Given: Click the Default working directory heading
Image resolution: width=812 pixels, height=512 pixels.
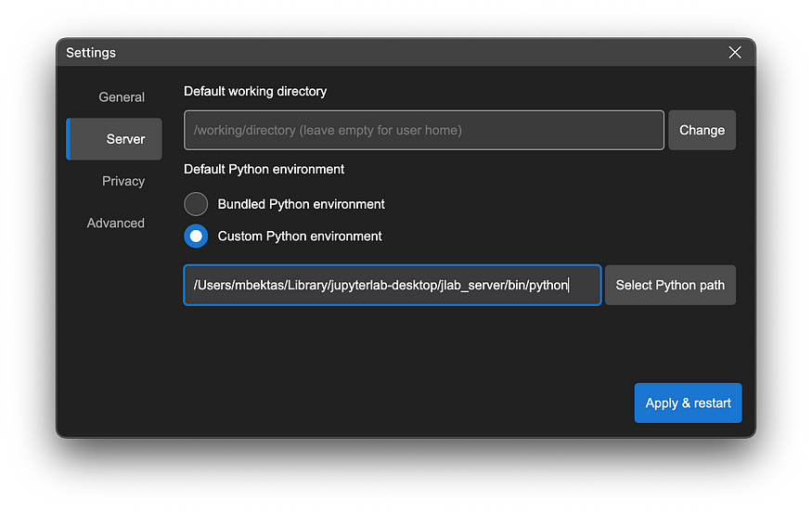Looking at the screenshot, I should click(x=255, y=91).
